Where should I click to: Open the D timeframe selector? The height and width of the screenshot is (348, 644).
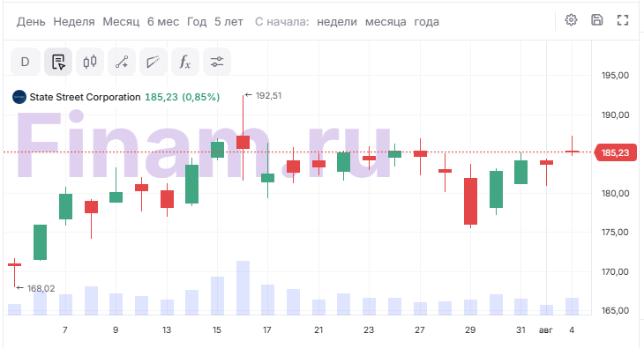pyautogui.click(x=25, y=62)
